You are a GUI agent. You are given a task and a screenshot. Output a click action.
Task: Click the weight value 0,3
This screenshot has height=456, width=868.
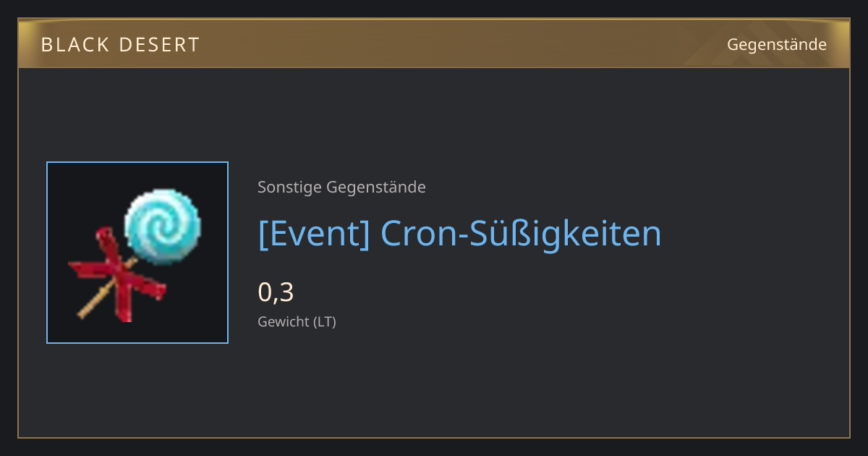276,292
